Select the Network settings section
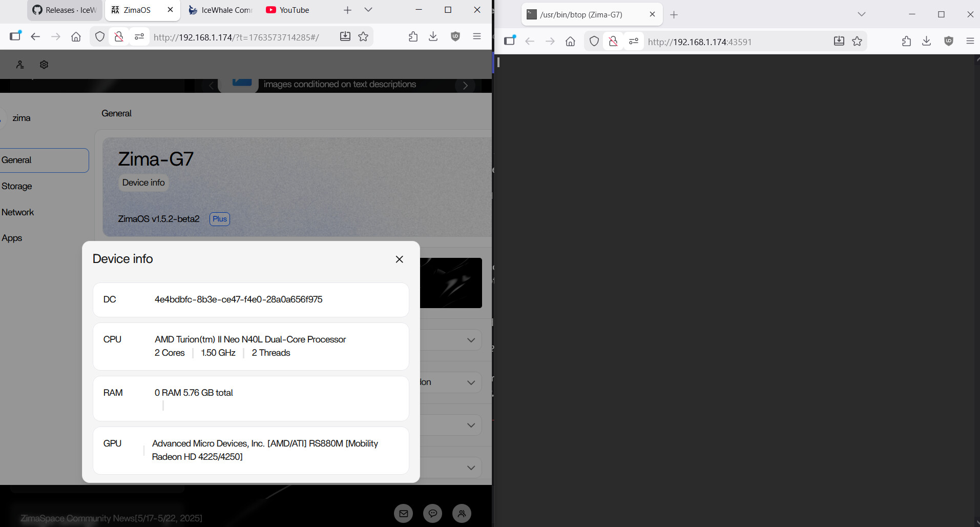The width and height of the screenshot is (980, 527). [x=18, y=212]
